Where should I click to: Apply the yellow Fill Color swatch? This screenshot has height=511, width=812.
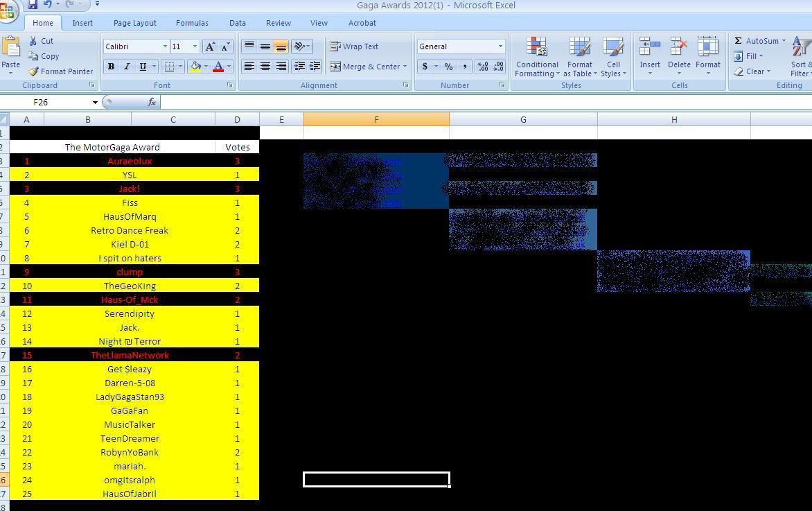point(195,67)
